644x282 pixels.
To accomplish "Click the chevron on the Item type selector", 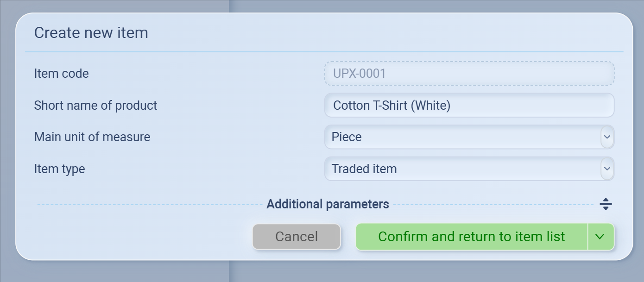I will (607, 169).
